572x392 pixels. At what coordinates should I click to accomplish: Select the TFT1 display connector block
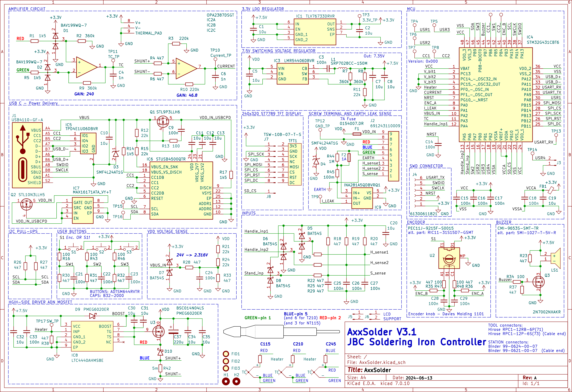[x=295, y=164]
